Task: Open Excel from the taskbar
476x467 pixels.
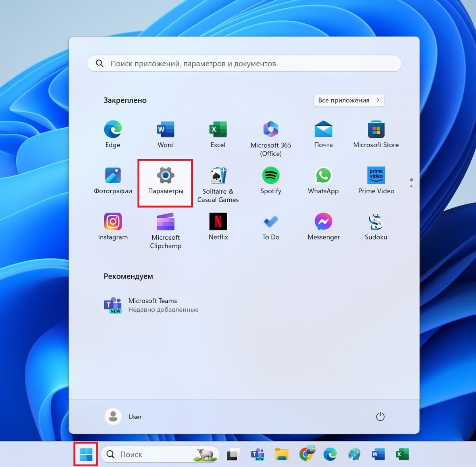Action: [402, 454]
